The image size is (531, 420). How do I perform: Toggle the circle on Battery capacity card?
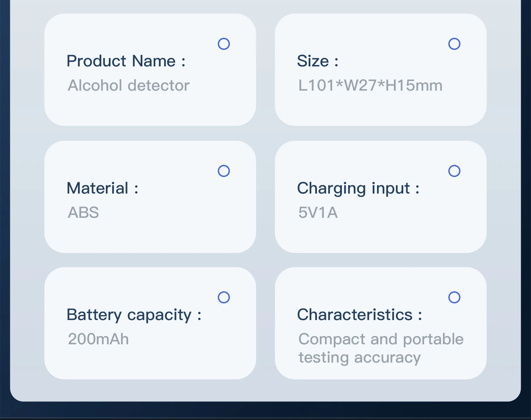tap(224, 297)
